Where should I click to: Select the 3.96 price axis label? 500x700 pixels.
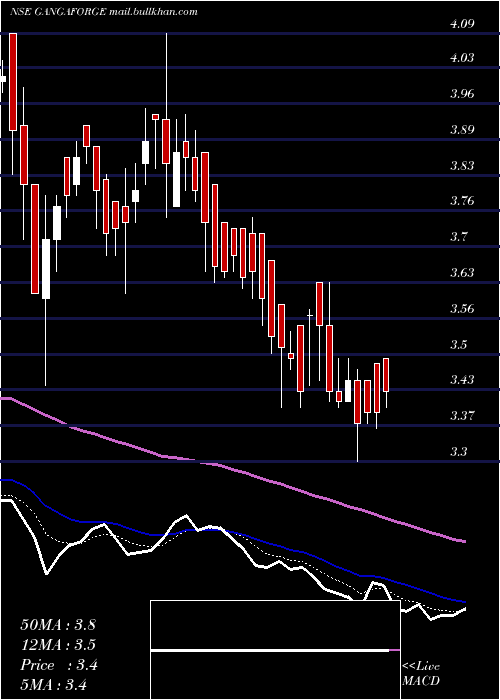click(x=461, y=94)
